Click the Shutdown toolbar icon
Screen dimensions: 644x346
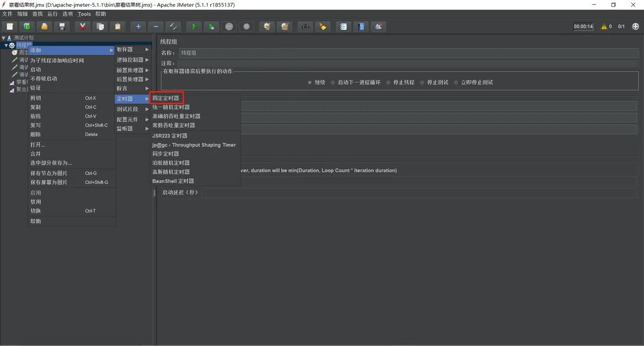pyautogui.click(x=246, y=27)
